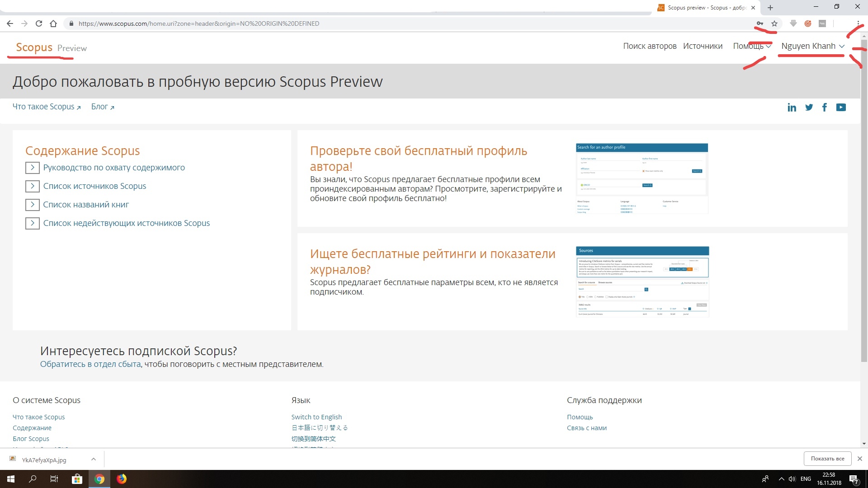Expand Руководство по охвату содержимого arrow
868x488 pixels.
(x=32, y=168)
